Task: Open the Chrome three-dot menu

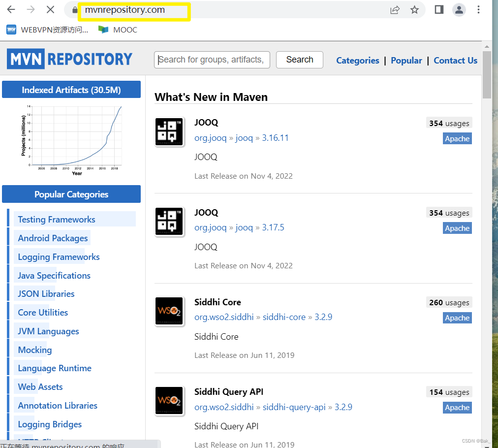Action: 478,9
